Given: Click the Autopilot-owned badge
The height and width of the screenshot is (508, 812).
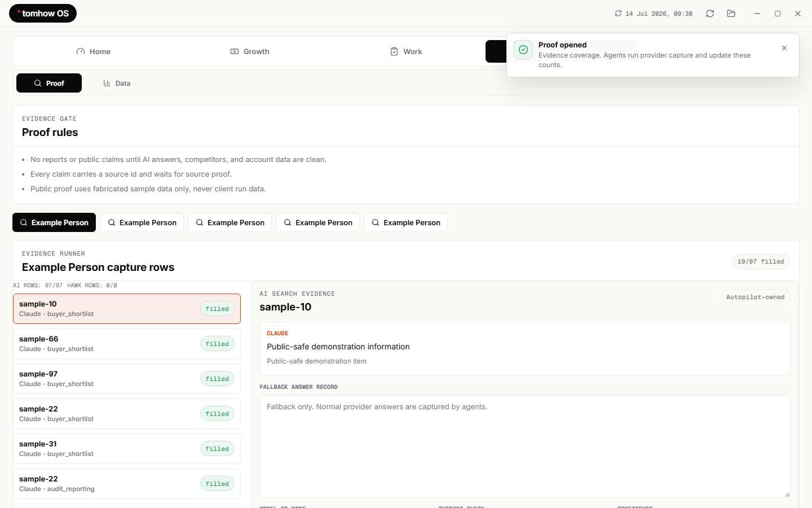Looking at the screenshot, I should point(755,297).
